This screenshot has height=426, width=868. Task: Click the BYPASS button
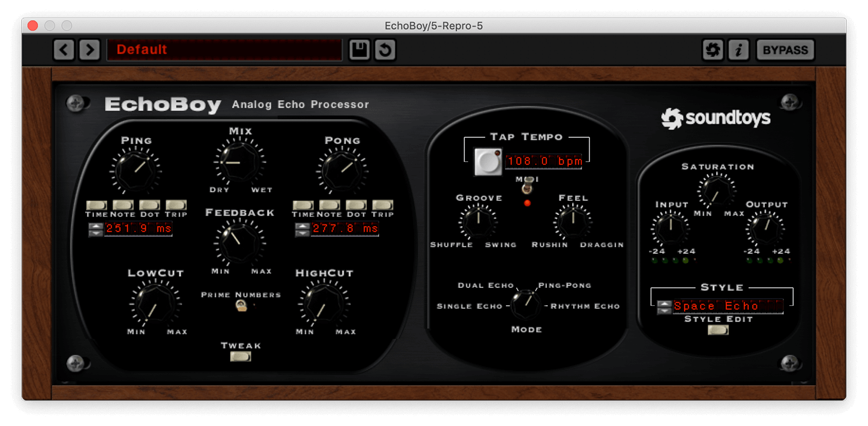point(785,50)
